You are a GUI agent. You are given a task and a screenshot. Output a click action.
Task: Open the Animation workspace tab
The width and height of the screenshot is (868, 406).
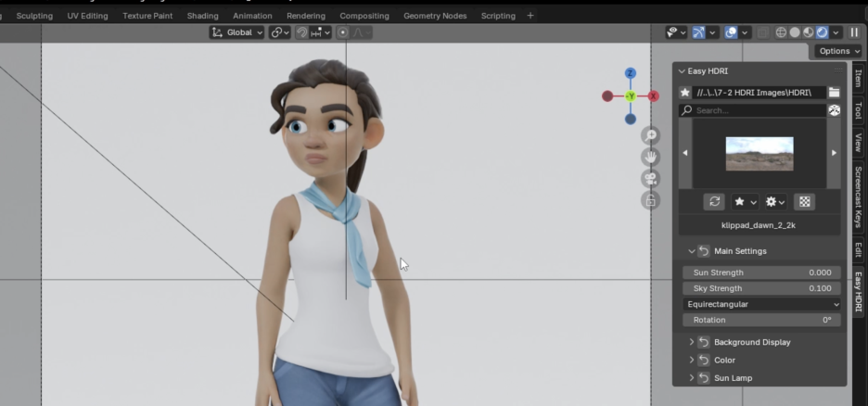(252, 16)
